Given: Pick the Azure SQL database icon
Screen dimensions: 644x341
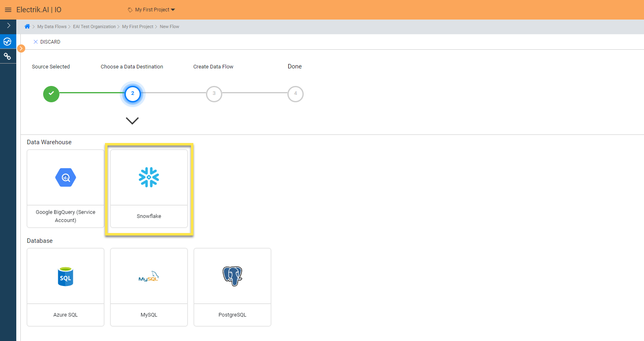Looking at the screenshot, I should 66,276.
